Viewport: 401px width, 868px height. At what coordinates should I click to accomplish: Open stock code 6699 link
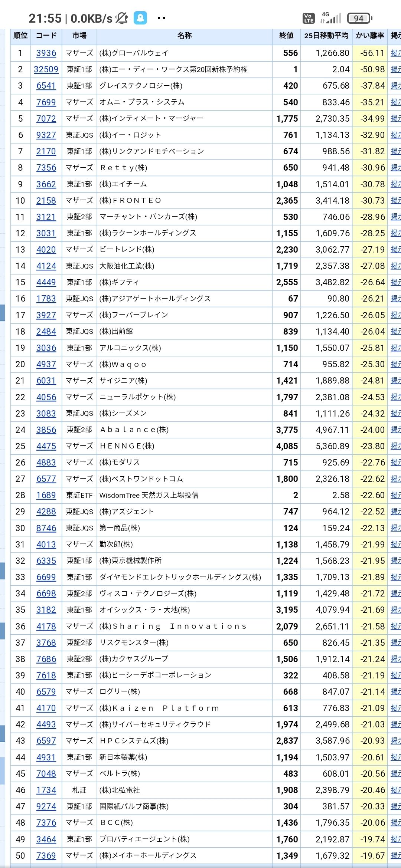coord(46,577)
